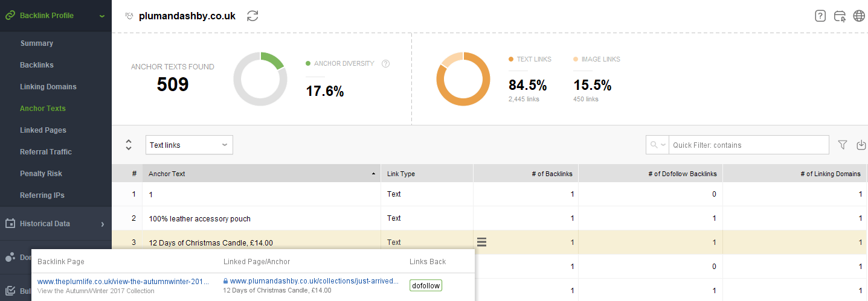Sort using the Anchor Text column arrow

[373, 174]
